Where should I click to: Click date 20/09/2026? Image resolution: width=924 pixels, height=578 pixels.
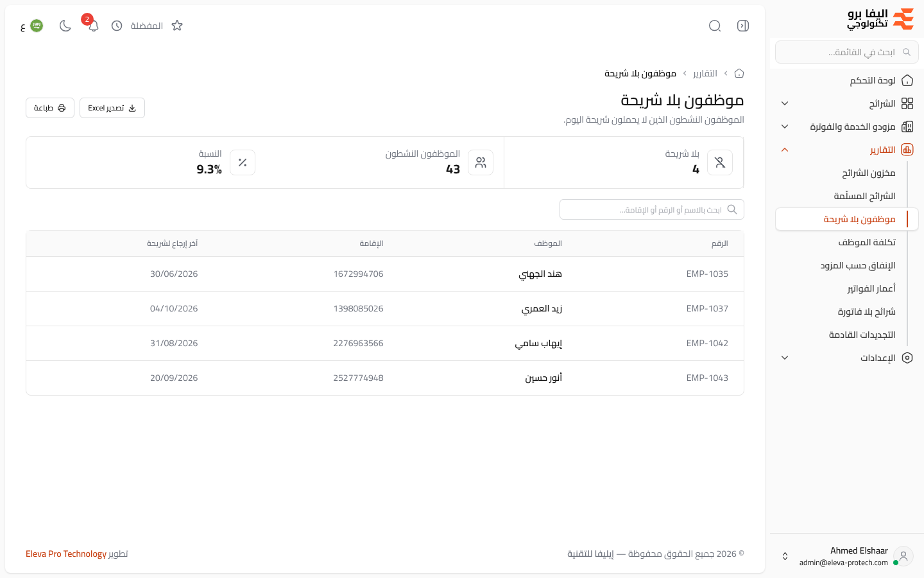[x=174, y=378]
